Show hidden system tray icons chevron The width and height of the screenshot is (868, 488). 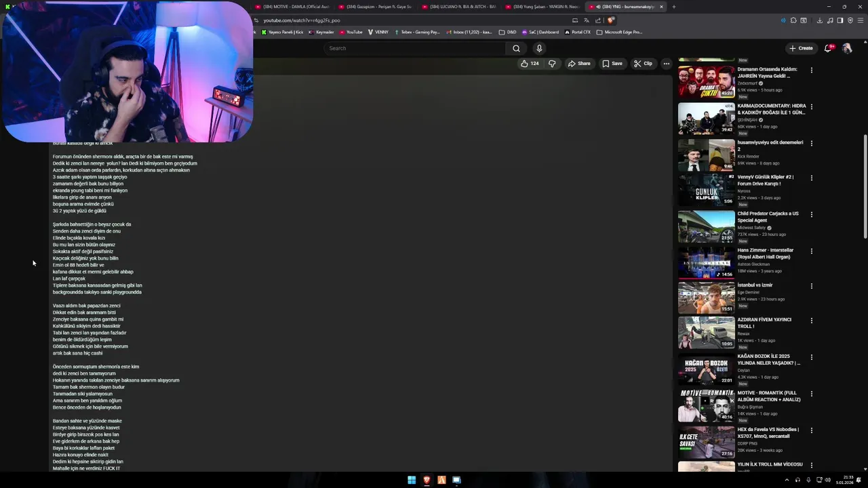pyautogui.click(x=787, y=480)
